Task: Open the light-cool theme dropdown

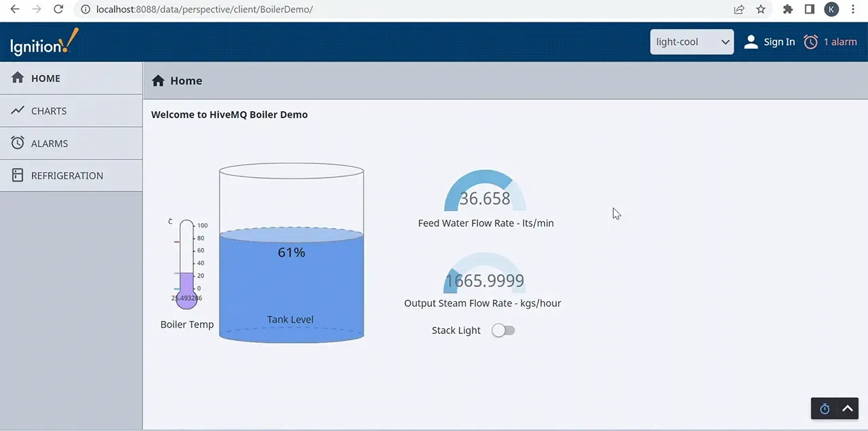Action: [692, 42]
